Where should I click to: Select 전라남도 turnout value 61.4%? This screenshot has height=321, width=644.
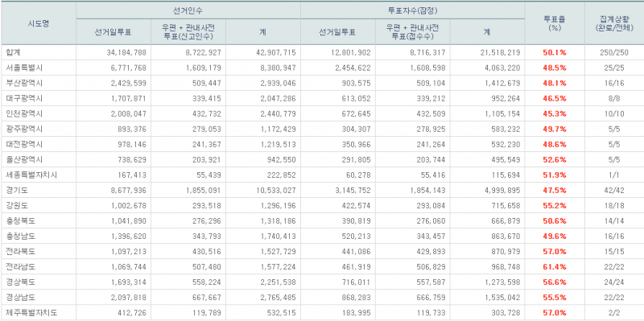pyautogui.click(x=555, y=267)
